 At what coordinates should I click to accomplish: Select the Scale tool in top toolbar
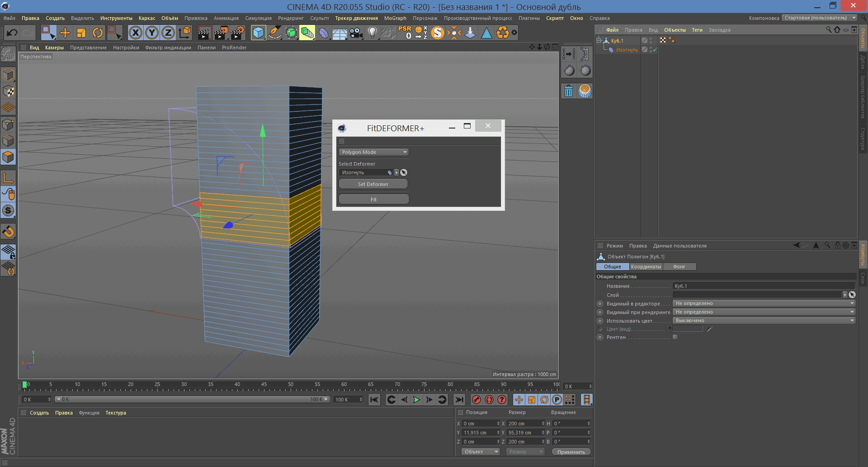(81, 33)
